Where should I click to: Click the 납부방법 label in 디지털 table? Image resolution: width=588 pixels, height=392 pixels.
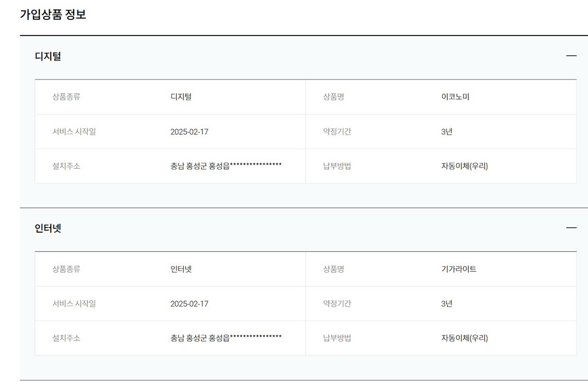[337, 166]
